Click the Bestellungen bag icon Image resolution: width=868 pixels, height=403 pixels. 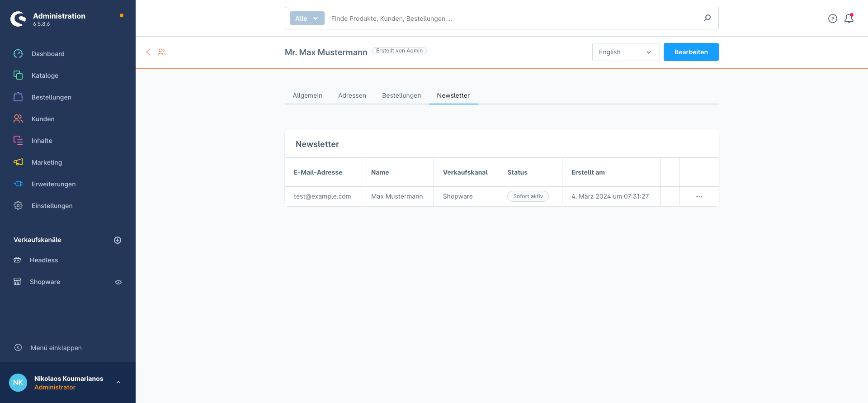18,97
